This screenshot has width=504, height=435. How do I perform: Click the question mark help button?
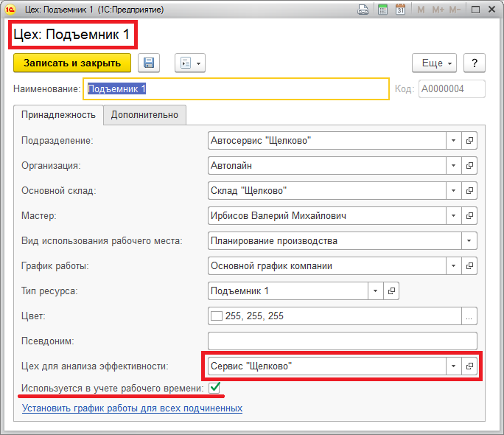pyautogui.click(x=475, y=63)
